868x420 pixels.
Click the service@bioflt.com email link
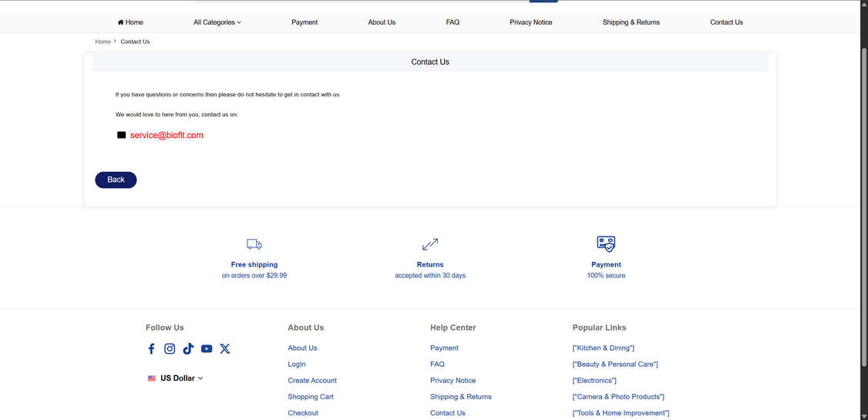point(167,135)
